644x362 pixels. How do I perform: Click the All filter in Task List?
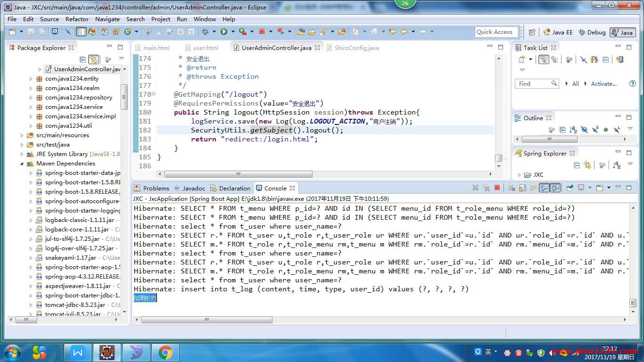pos(576,83)
